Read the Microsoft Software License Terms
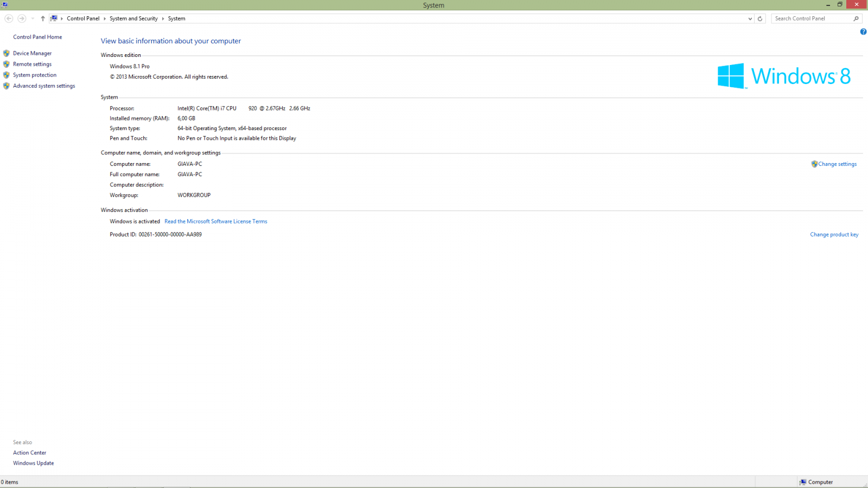This screenshot has width=868, height=488. click(216, 221)
